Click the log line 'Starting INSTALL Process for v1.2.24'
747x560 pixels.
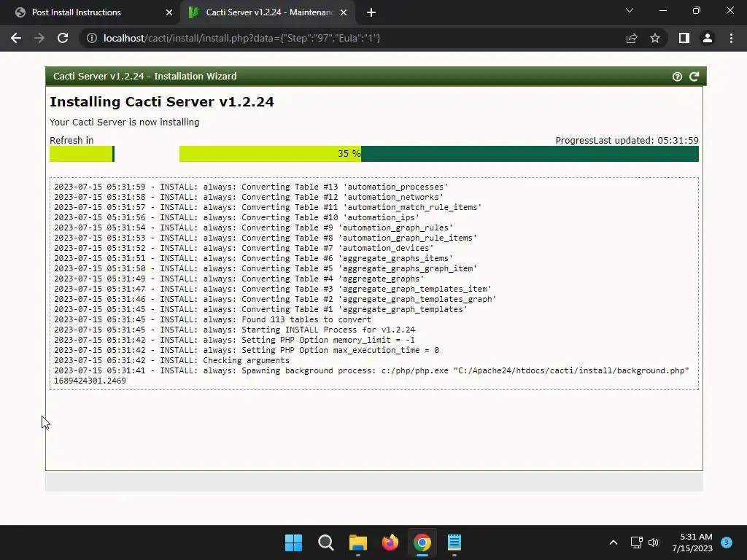234,330
